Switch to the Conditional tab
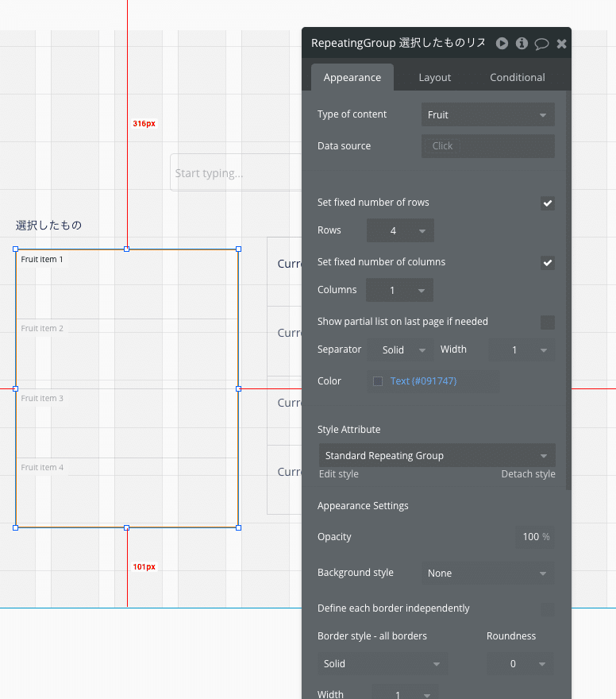Screen dimensions: 616x699 (x=517, y=78)
